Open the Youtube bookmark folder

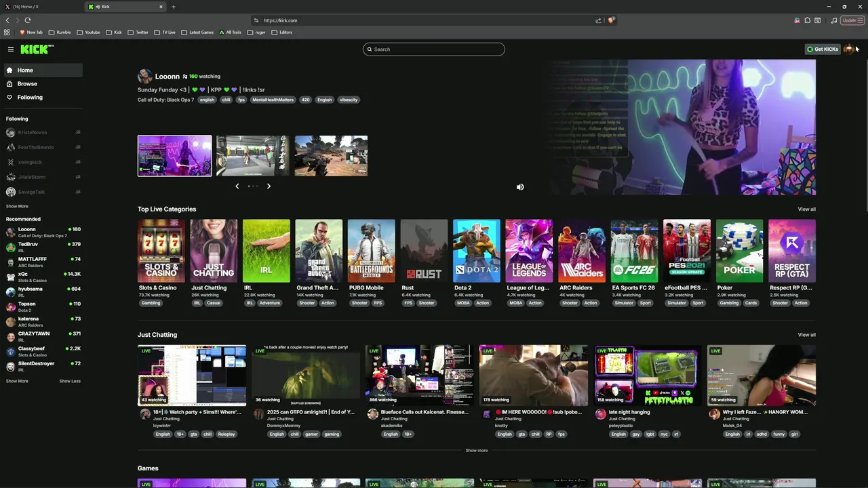(88, 32)
